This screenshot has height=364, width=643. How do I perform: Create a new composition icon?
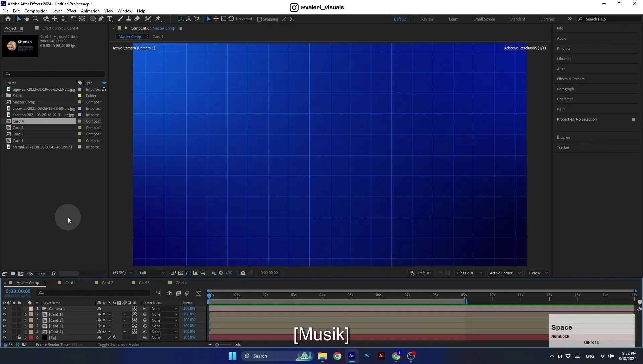[x=21, y=274]
